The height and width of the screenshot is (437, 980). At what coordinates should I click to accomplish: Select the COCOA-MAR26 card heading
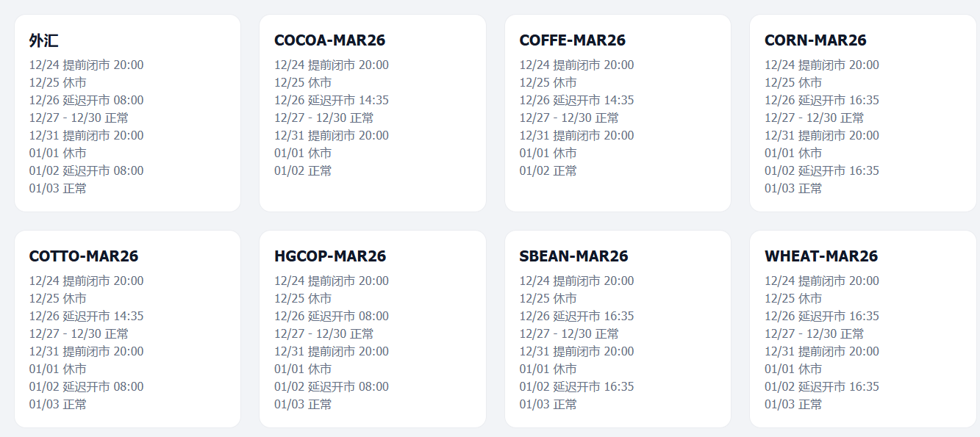329,40
